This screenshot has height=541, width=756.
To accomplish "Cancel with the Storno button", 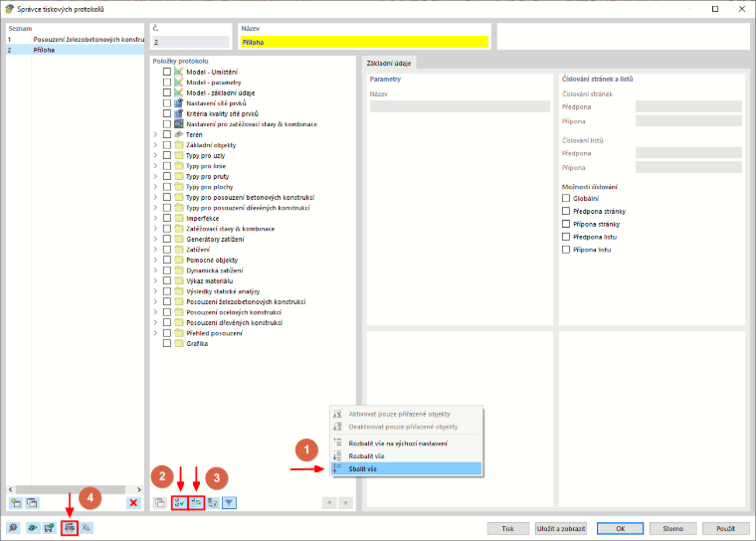I will 673,528.
